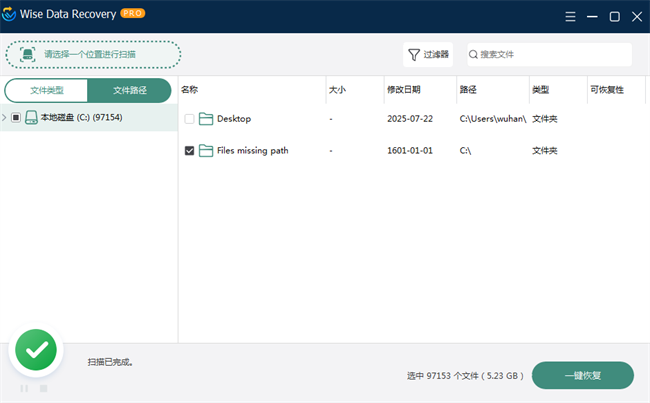Click the stop scan icon
The height and width of the screenshot is (403, 650).
43,388
